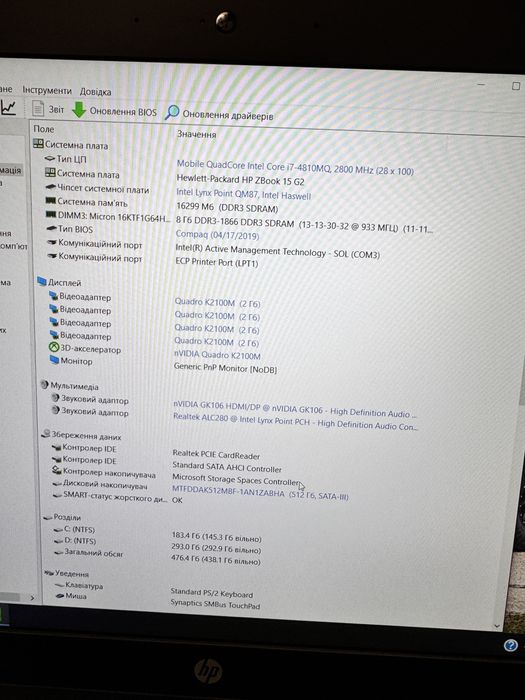Open the Intel Lynx Point QM87 link
The width and height of the screenshot is (525, 700).
[x=243, y=194]
